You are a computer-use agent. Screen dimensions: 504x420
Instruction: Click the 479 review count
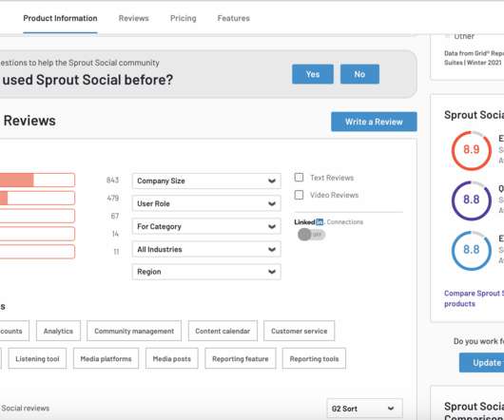[113, 198]
